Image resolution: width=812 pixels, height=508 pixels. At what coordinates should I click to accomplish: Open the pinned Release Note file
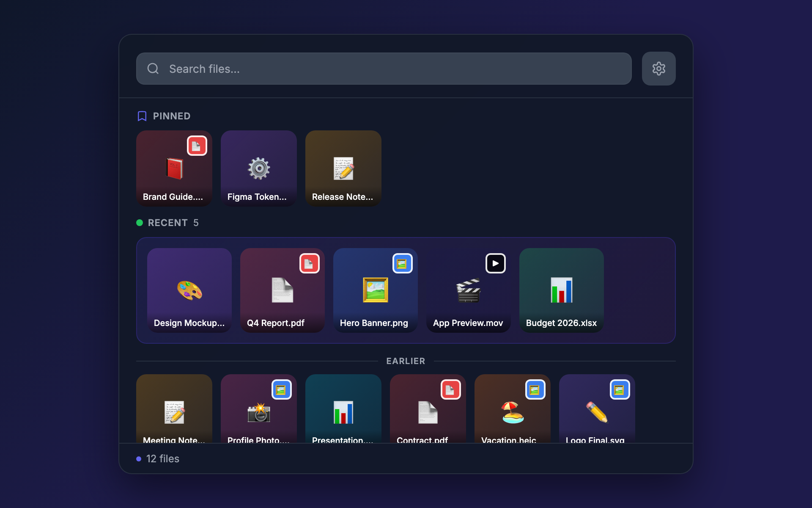coord(343,168)
